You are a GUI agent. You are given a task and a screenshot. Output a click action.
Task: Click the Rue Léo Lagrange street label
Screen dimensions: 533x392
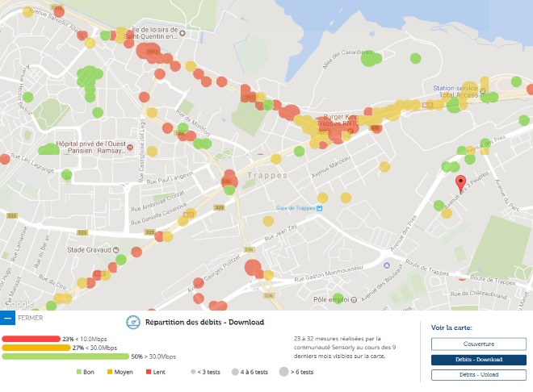point(32,163)
